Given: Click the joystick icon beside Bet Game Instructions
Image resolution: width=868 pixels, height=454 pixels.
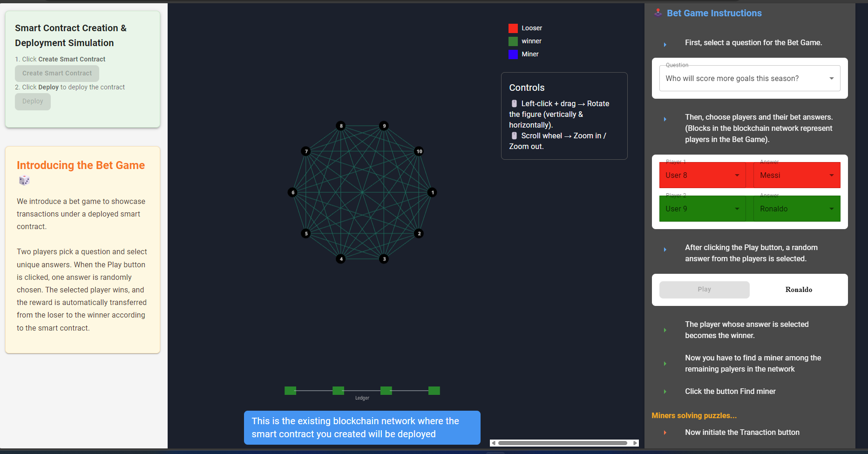Looking at the screenshot, I should tap(658, 13).
